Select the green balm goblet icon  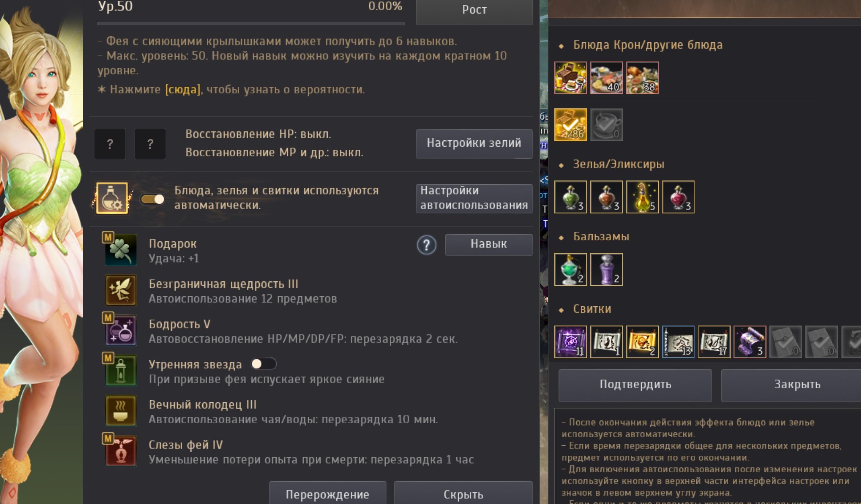pos(571,269)
